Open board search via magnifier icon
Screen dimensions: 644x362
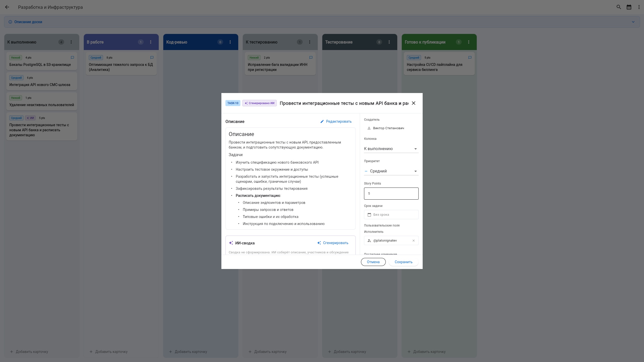pyautogui.click(x=619, y=7)
